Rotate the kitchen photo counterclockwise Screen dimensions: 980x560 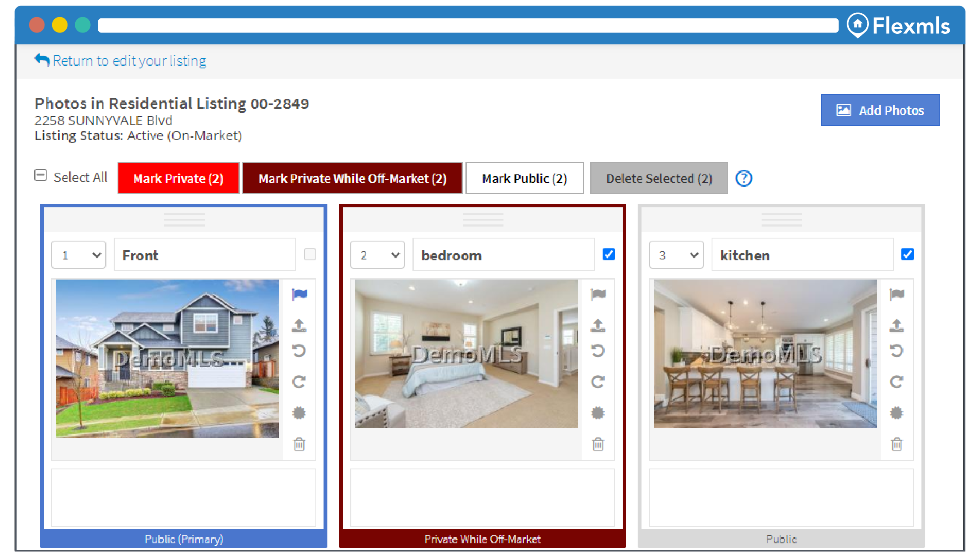(x=897, y=351)
